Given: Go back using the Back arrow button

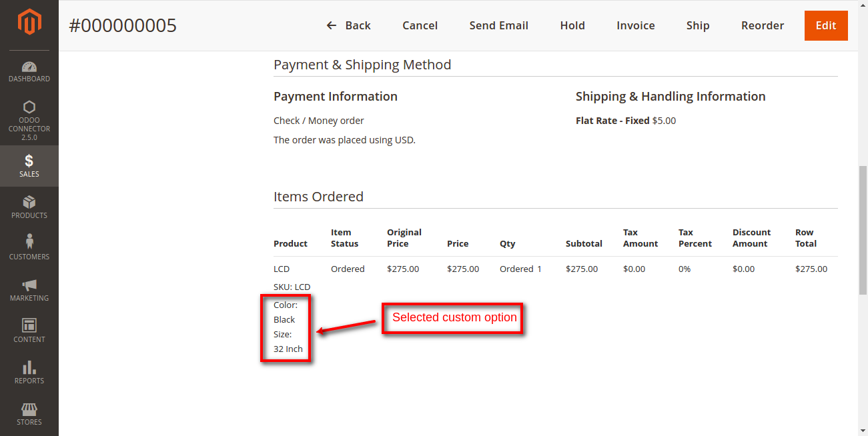Looking at the screenshot, I should tap(348, 25).
